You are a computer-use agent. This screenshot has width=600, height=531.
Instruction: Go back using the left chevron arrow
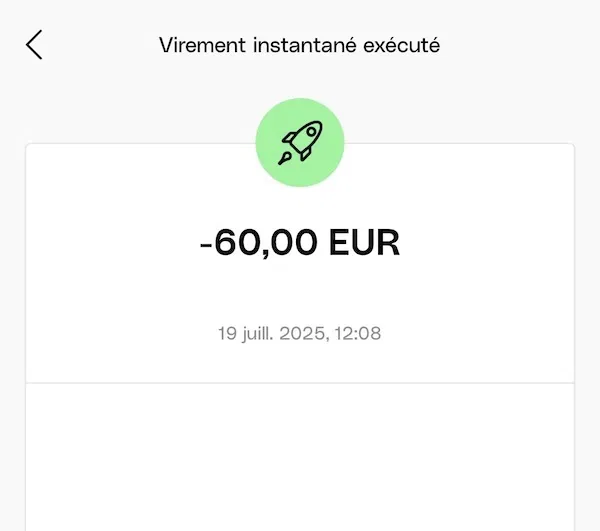(x=35, y=45)
